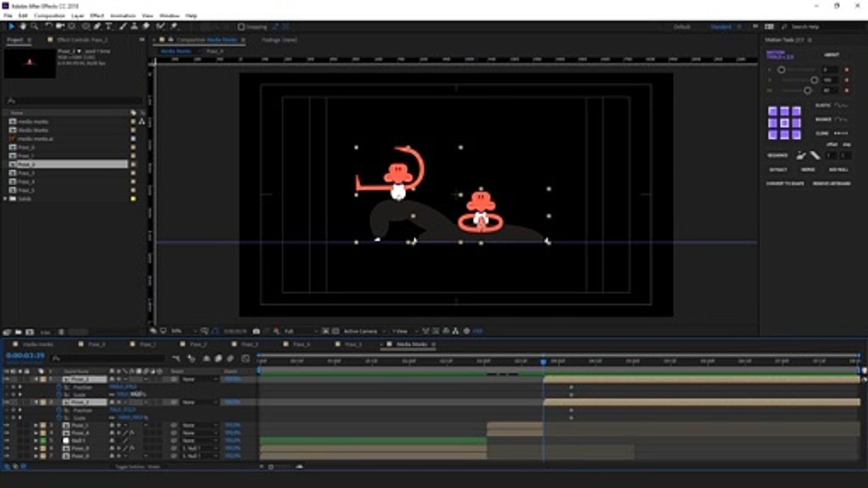Open the Window menu
Screen dimensions: 868x488
(170, 15)
